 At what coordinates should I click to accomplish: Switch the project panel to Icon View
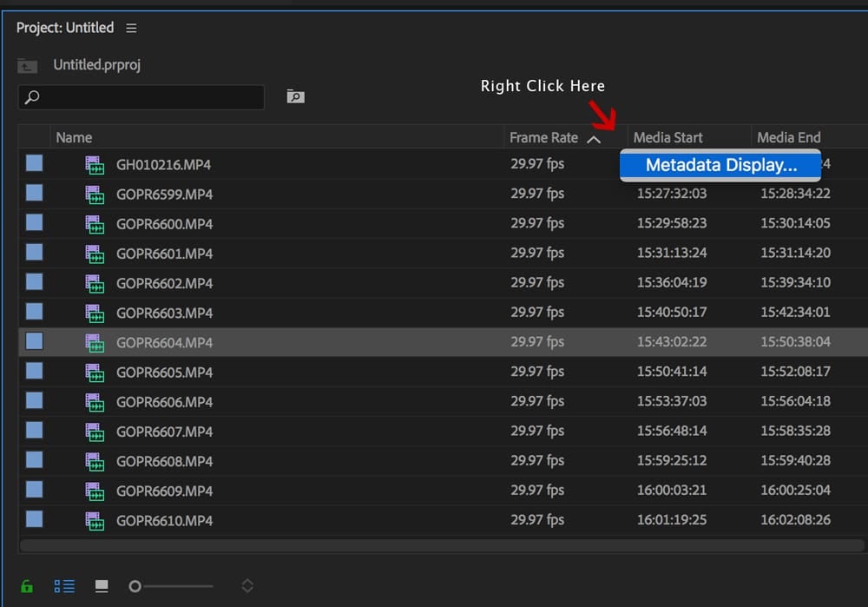[x=102, y=586]
